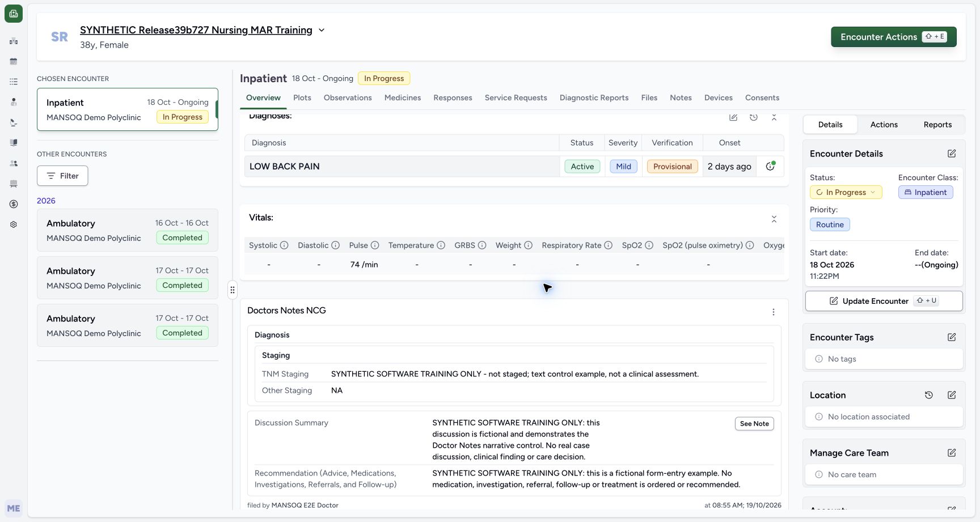
Task: Click the Update Encounter button
Action: coord(884,301)
